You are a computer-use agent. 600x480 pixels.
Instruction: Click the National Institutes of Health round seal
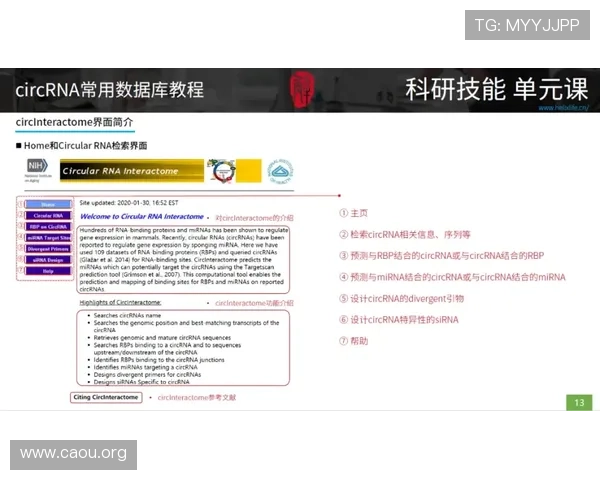point(280,171)
